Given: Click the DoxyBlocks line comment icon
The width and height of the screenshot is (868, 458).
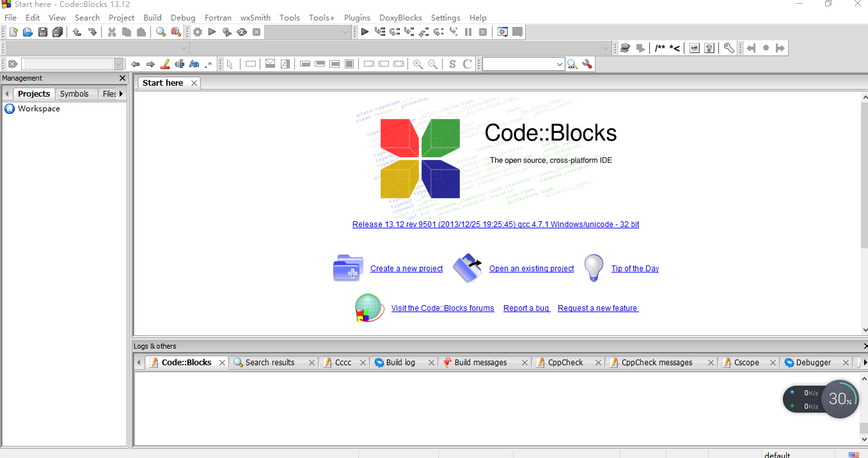Looking at the screenshot, I should 675,48.
